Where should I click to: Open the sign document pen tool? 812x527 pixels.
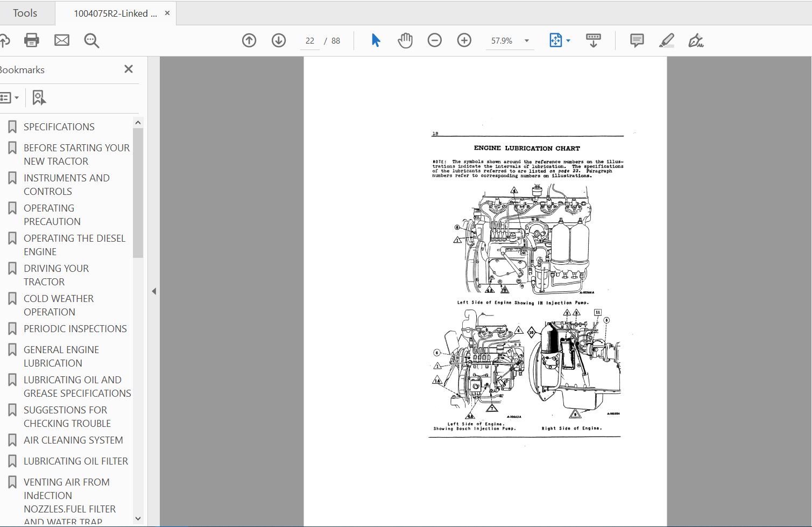pyautogui.click(x=696, y=40)
